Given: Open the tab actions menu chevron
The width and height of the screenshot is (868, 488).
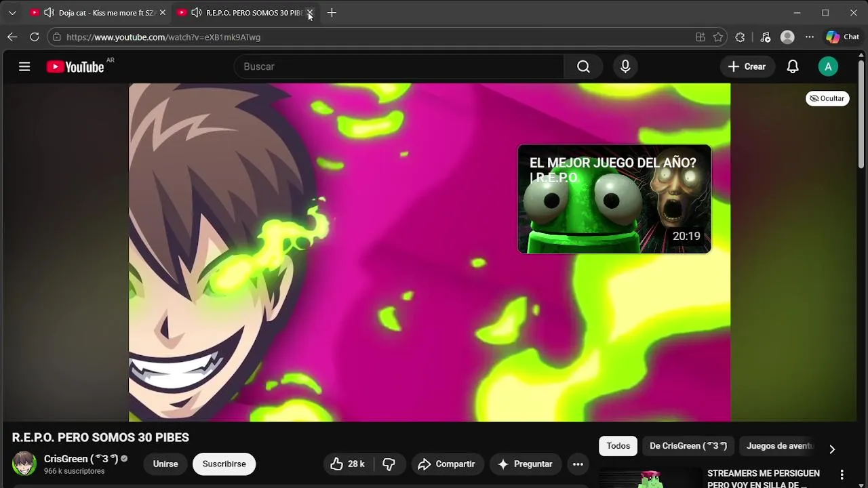Looking at the screenshot, I should 12,13.
